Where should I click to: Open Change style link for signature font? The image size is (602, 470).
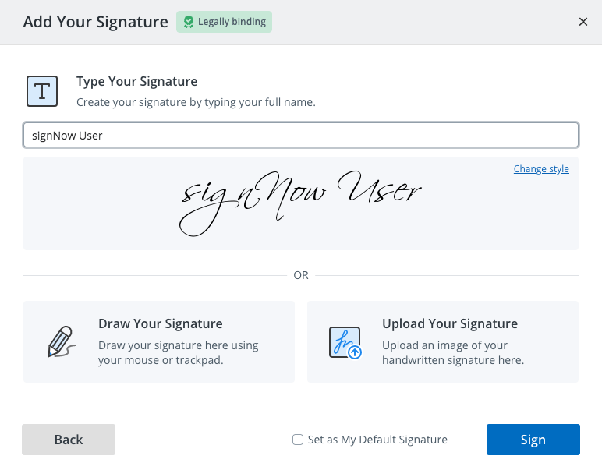tap(541, 169)
